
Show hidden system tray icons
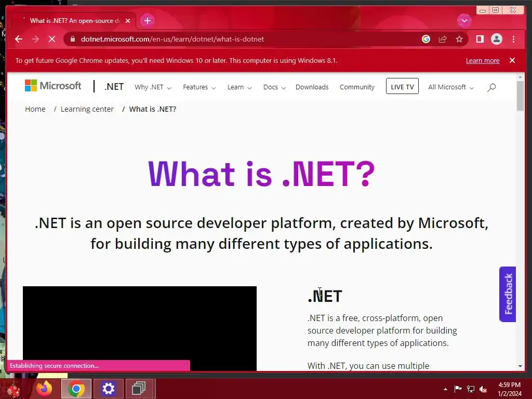point(445,389)
